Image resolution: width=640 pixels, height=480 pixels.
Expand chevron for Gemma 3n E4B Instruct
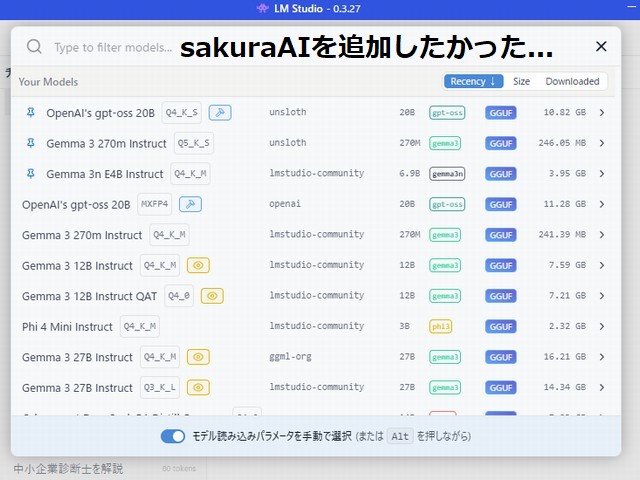point(602,173)
